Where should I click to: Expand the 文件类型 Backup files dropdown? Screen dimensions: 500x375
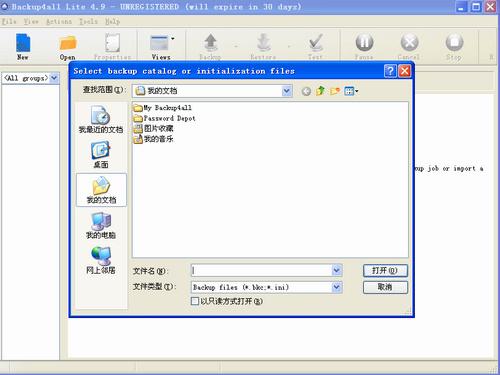[x=337, y=287]
